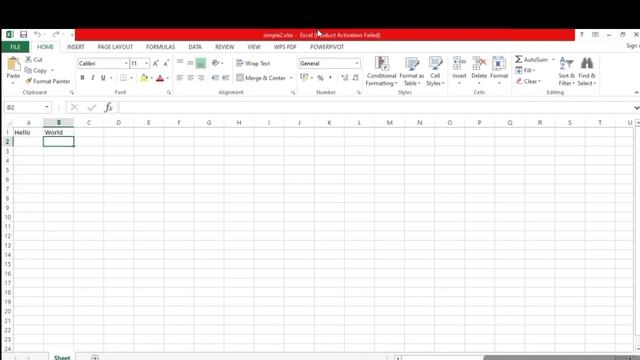The height and width of the screenshot is (360, 640).
Task: Align cell text right
Action: click(x=200, y=78)
